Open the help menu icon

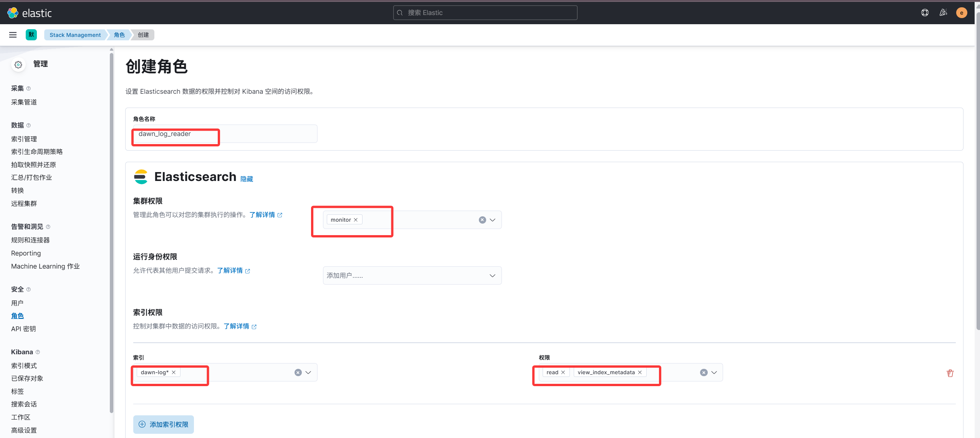[925, 13]
